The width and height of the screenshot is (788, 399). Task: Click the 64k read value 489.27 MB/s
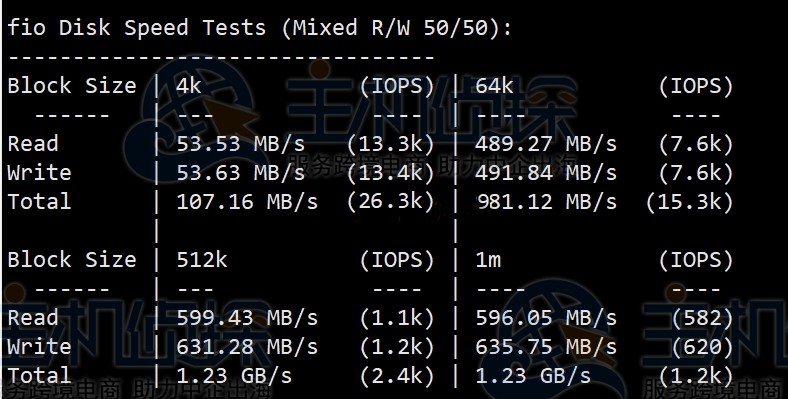(x=546, y=144)
